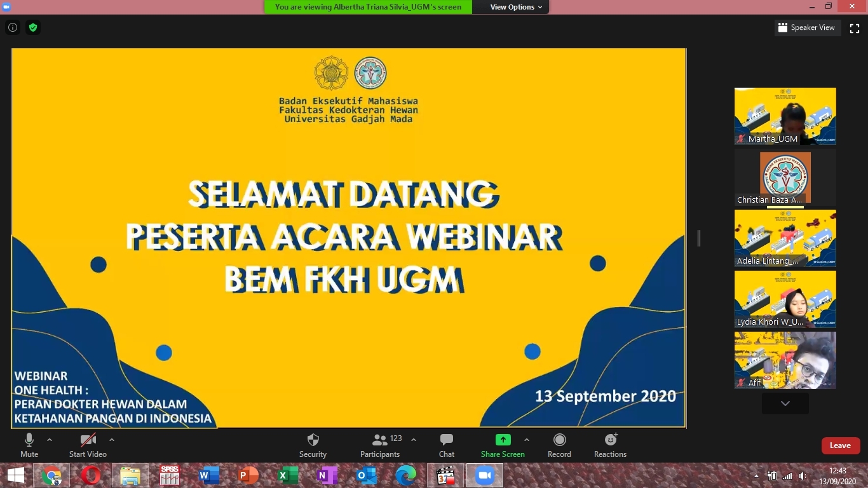Expand arrow next to Participants count
Image resolution: width=868 pixels, height=488 pixels.
pyautogui.click(x=414, y=440)
